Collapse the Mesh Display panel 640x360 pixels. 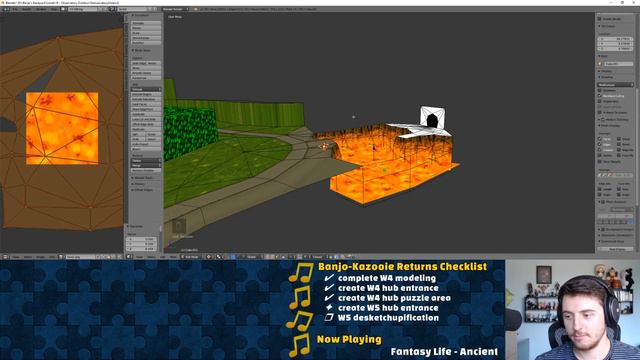(609, 125)
